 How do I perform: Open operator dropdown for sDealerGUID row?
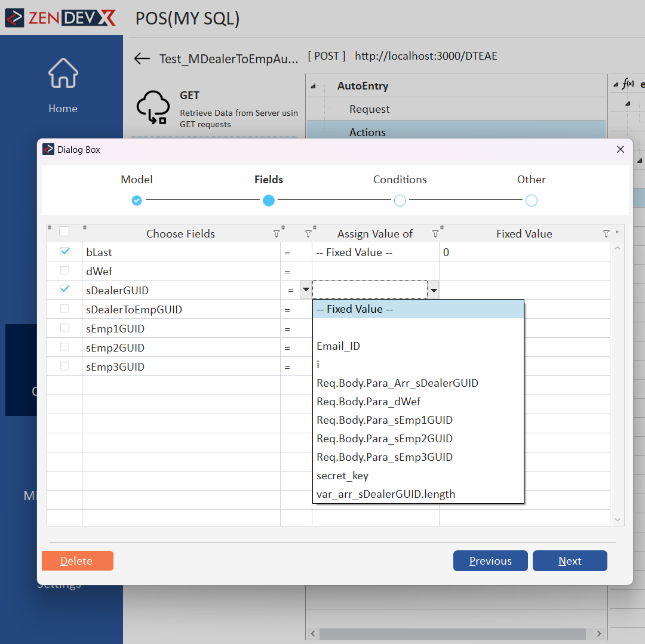pos(306,291)
